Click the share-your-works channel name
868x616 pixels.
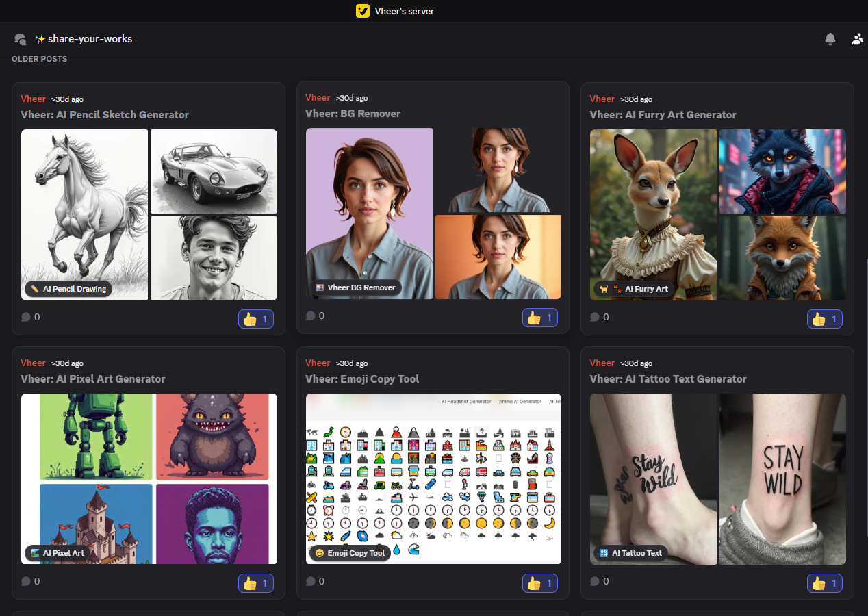(90, 39)
